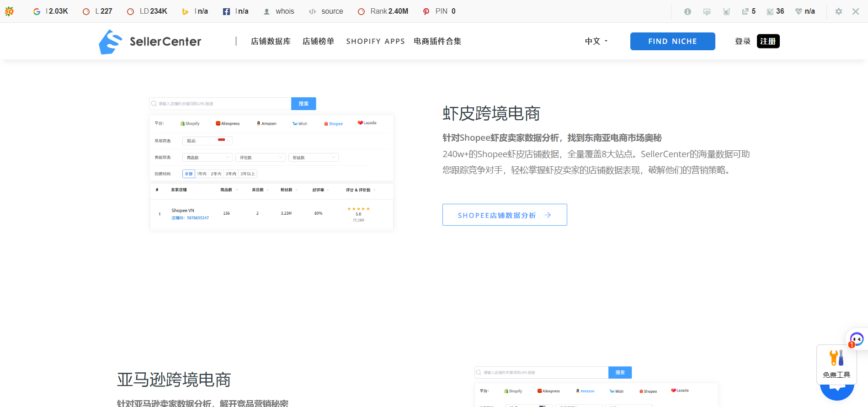868x407 pixels.
Task: Show the internal links count 36
Action: pos(775,11)
